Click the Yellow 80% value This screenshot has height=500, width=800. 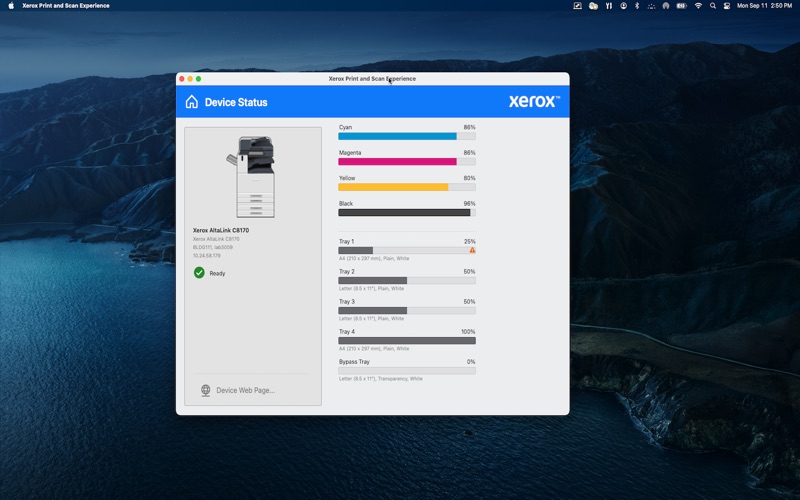click(x=469, y=178)
